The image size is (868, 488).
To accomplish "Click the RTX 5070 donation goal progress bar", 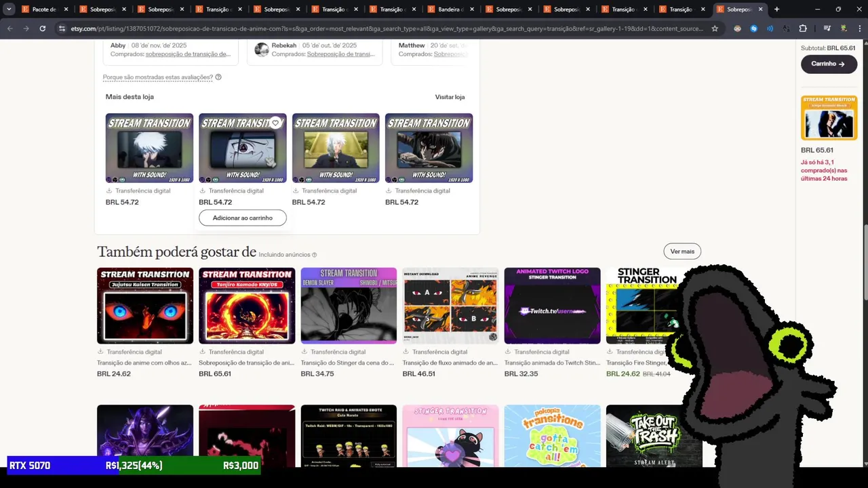I will 134,466.
